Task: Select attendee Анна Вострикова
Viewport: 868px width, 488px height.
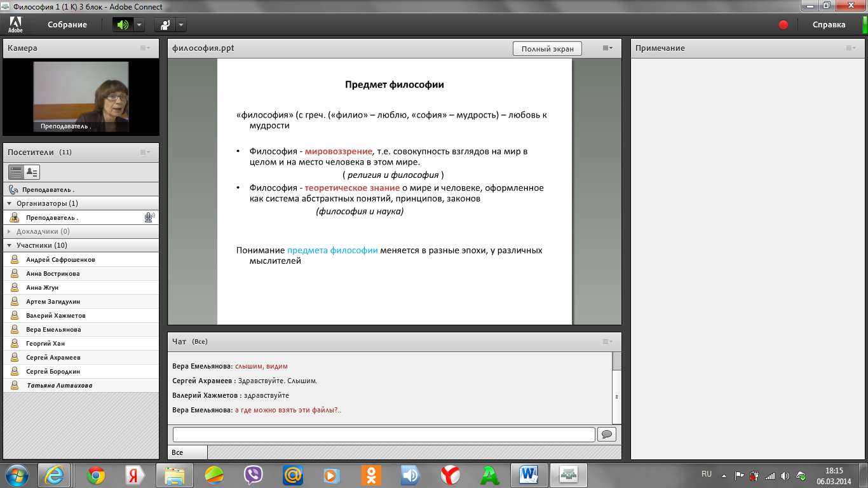Action: (x=81, y=273)
